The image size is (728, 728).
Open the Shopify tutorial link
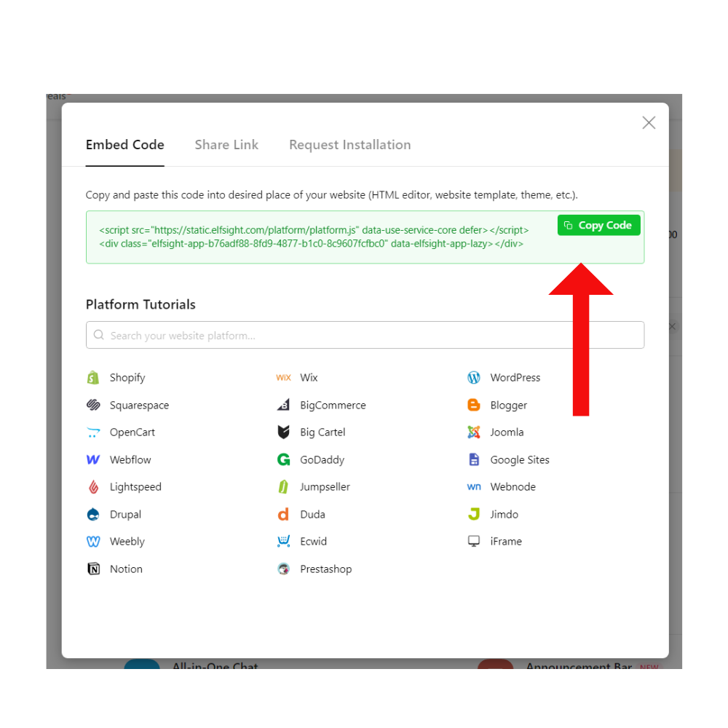pos(127,377)
